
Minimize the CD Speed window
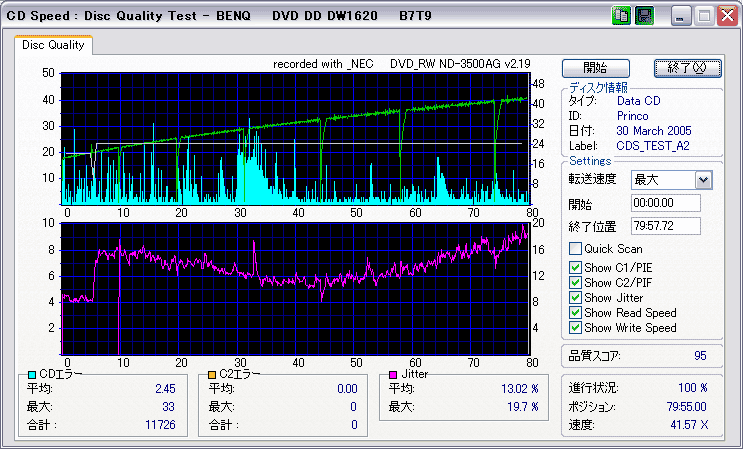681,16
